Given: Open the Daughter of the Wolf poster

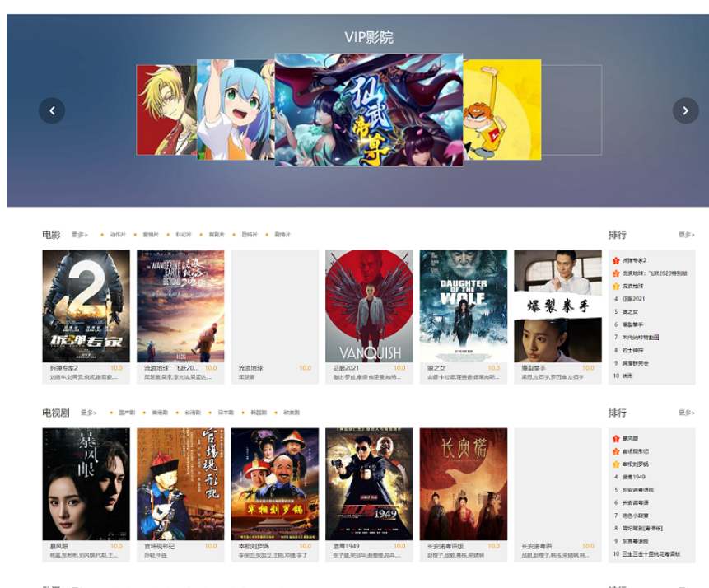Looking at the screenshot, I should (463, 306).
